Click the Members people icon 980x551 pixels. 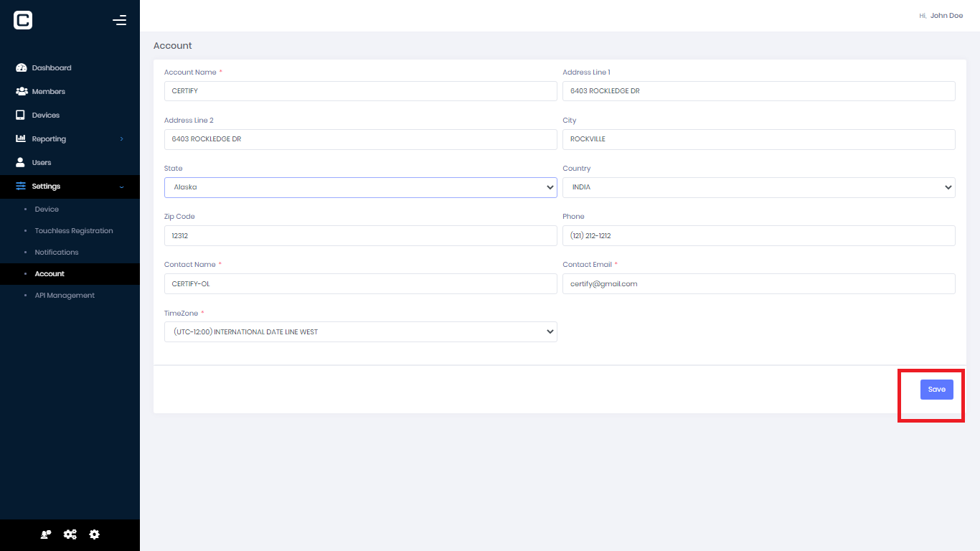[21, 91]
